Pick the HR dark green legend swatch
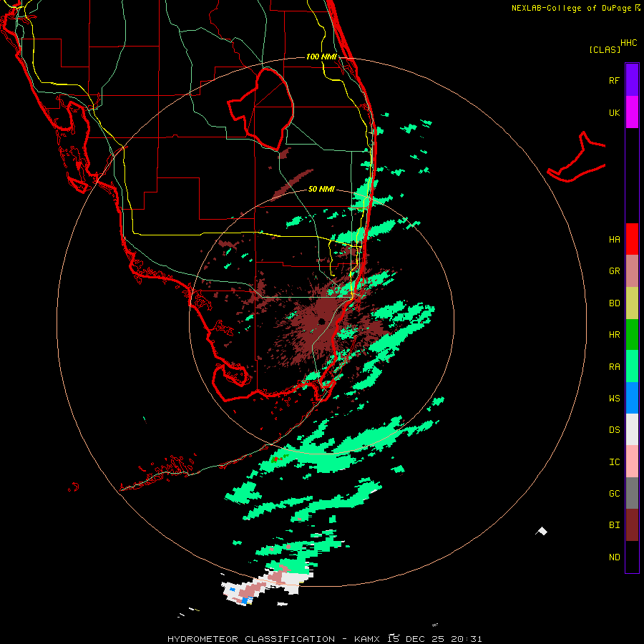644x644 pixels. click(632, 335)
